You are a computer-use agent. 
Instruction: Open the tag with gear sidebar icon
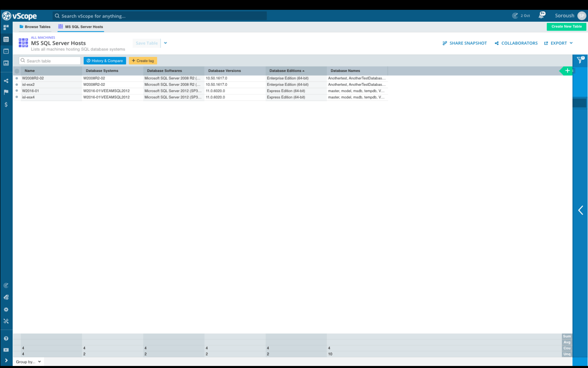6,297
